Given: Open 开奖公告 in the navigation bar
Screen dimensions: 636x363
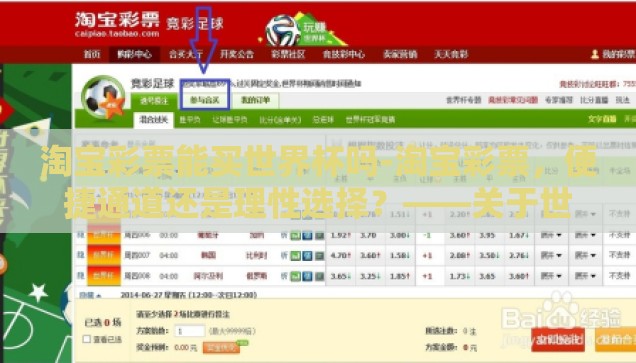Looking at the screenshot, I should (x=237, y=54).
